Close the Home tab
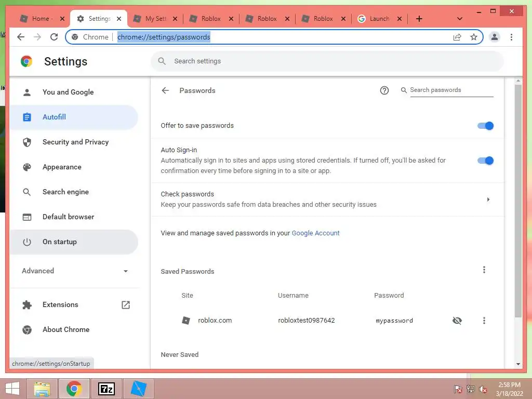Screen dimensions: 532x399 62,19
